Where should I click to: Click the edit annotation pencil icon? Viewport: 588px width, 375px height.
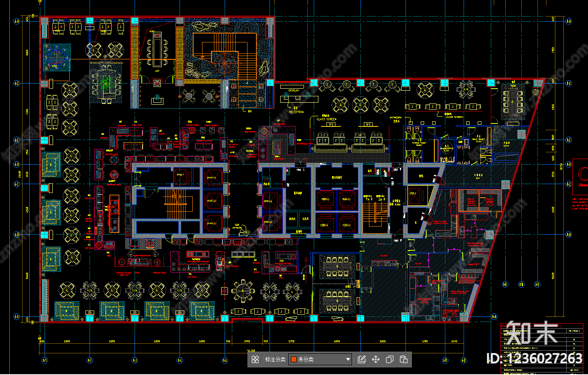362,359
